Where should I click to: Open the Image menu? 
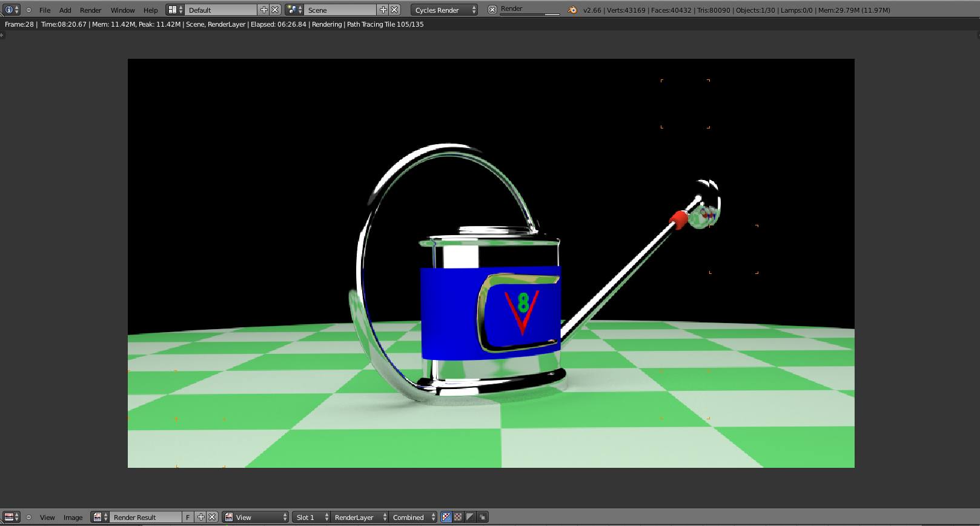73,518
